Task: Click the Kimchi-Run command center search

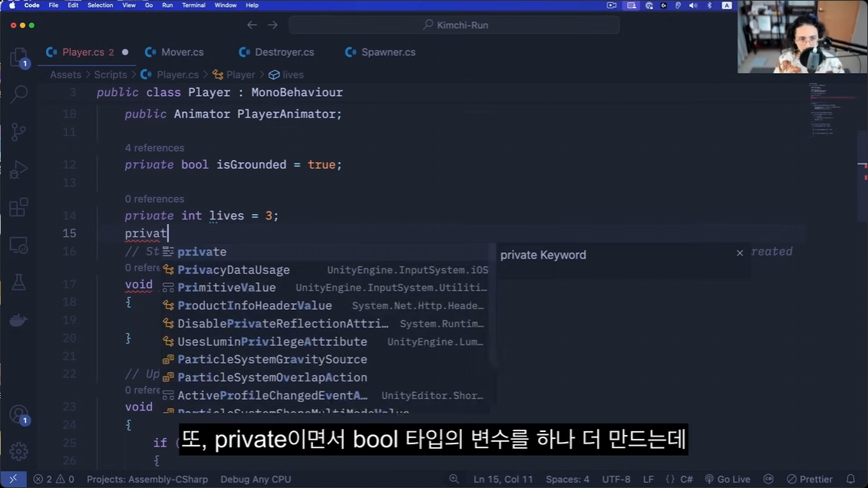Action: click(x=454, y=25)
